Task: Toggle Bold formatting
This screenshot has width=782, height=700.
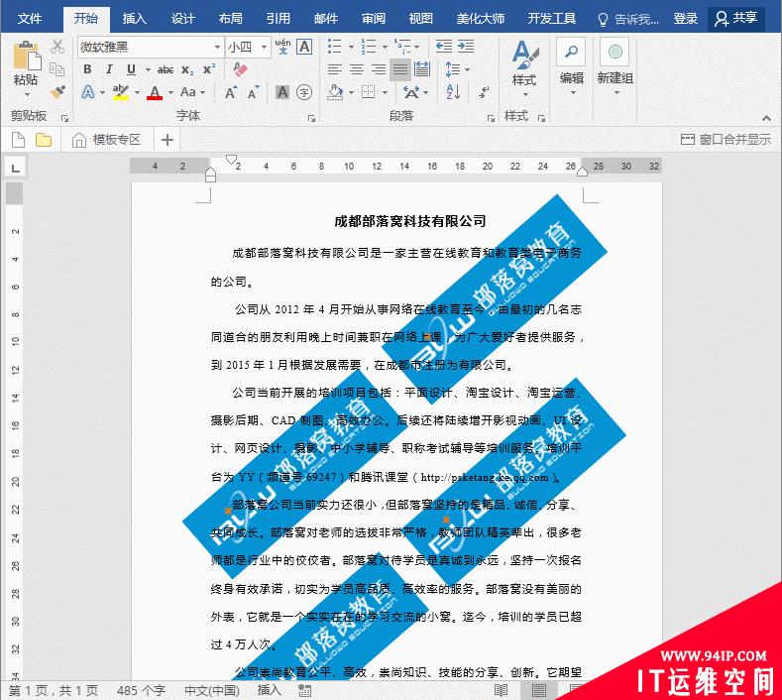Action: [87, 69]
